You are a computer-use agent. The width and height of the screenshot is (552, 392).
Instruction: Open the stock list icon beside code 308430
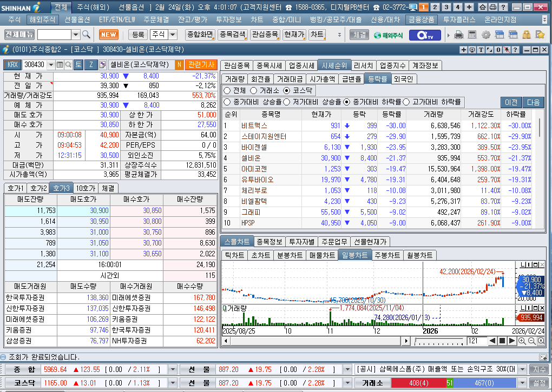click(x=60, y=65)
